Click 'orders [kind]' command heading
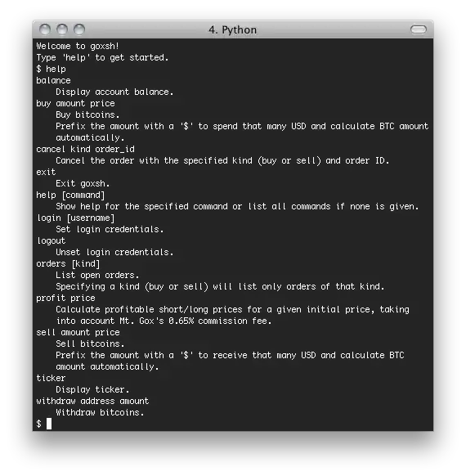This screenshot has width=466, height=476. click(68, 263)
